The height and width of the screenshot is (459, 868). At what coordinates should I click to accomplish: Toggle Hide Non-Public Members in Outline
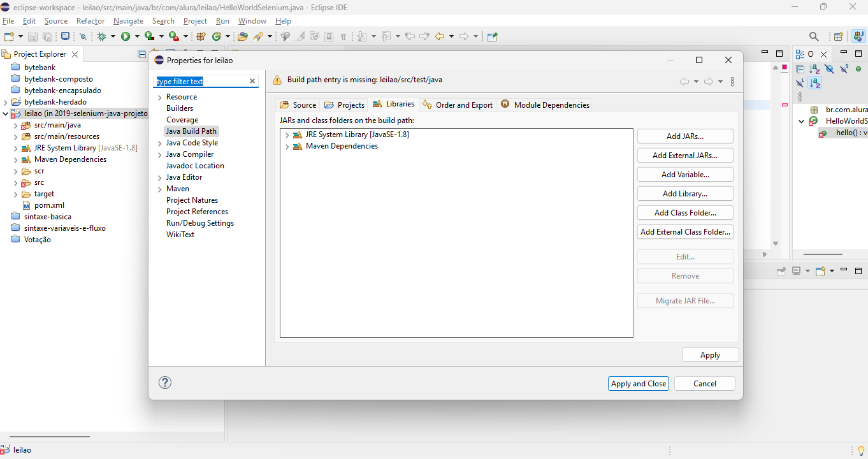(x=858, y=69)
